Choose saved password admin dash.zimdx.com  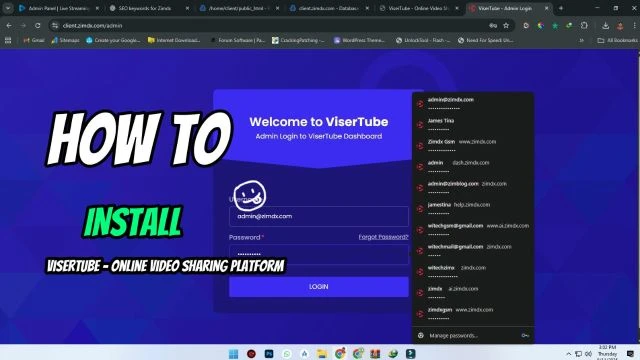[473, 167]
